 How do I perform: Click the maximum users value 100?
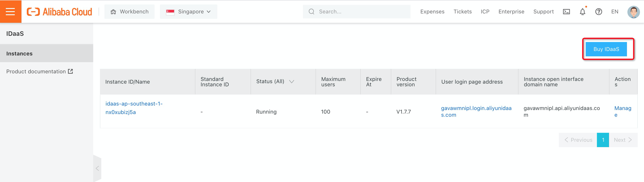[326, 112]
